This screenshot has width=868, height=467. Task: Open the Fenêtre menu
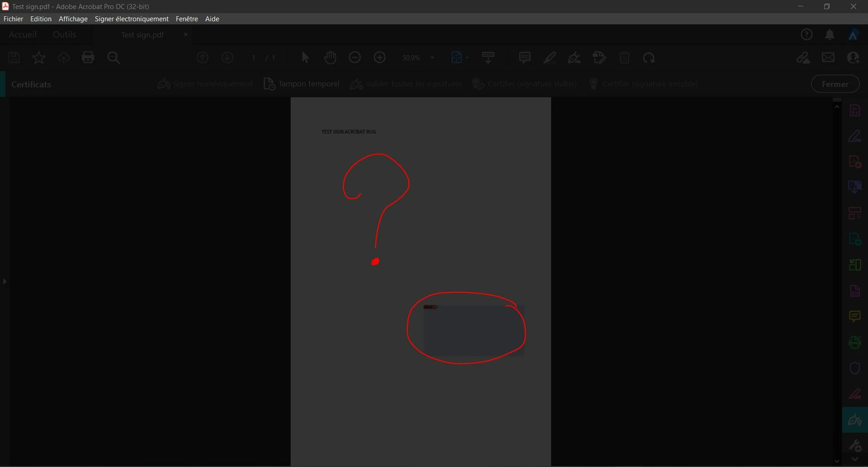pyautogui.click(x=187, y=19)
